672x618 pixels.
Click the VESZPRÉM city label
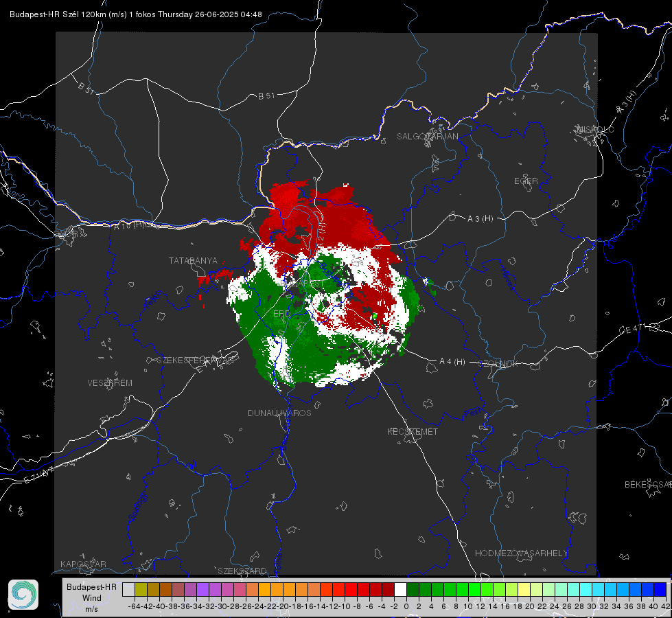point(110,383)
